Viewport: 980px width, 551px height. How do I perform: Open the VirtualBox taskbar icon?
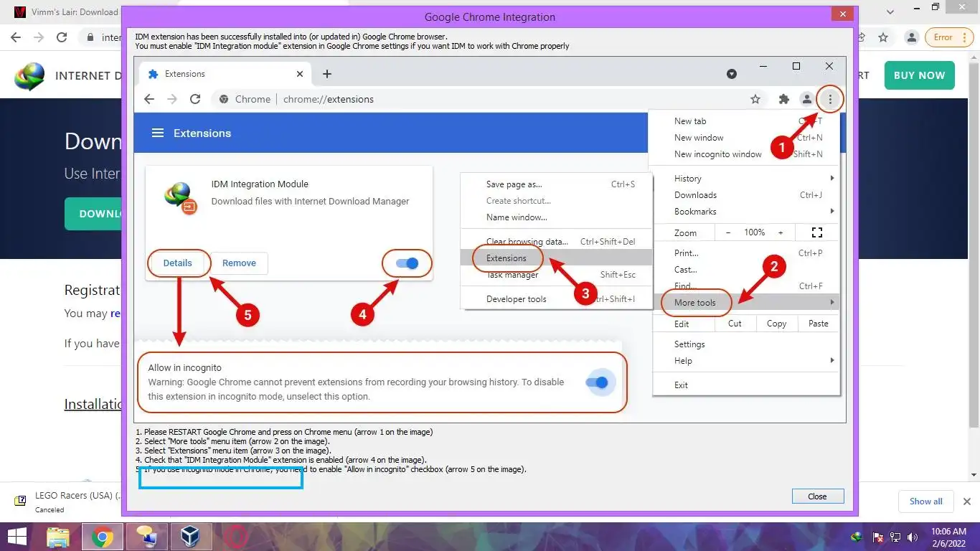click(190, 537)
